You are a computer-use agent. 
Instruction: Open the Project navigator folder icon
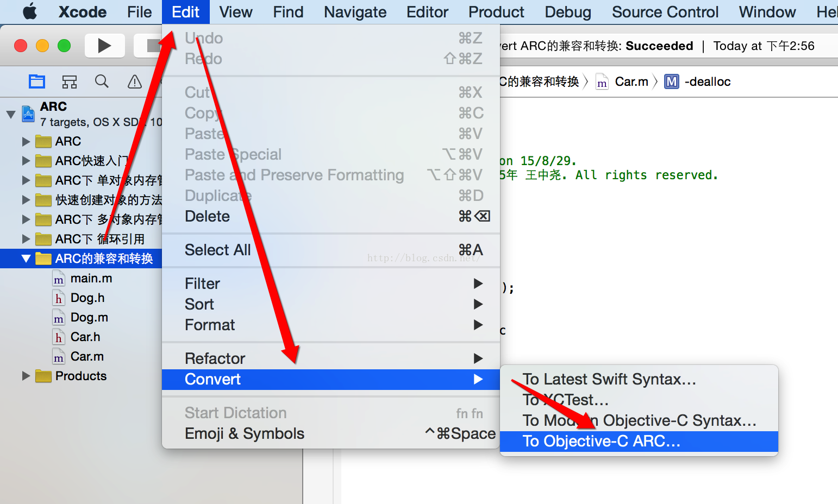(37, 81)
